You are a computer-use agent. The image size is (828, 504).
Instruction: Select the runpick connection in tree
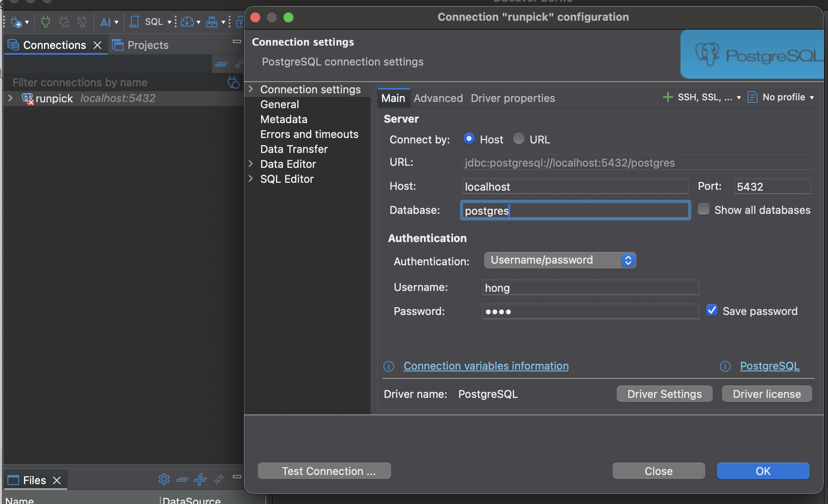coord(54,99)
